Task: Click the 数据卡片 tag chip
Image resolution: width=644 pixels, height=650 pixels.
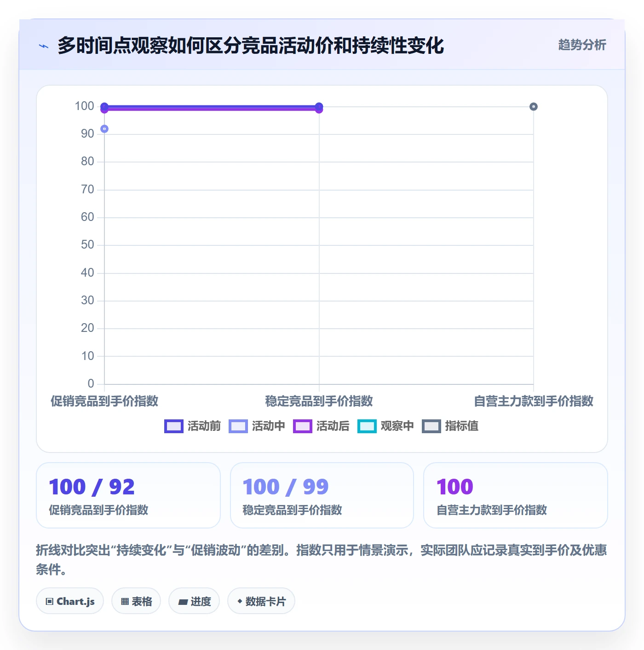Action: point(261,601)
